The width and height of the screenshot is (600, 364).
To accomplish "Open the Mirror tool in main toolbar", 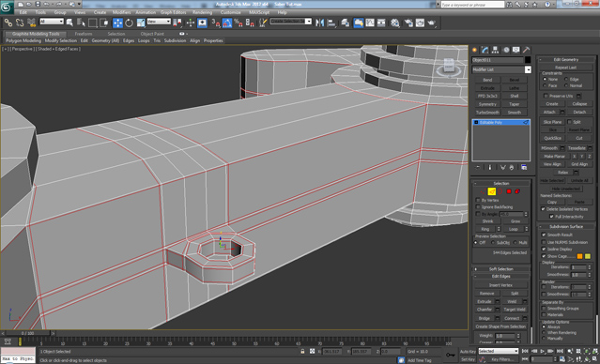I will pyautogui.click(x=320, y=23).
